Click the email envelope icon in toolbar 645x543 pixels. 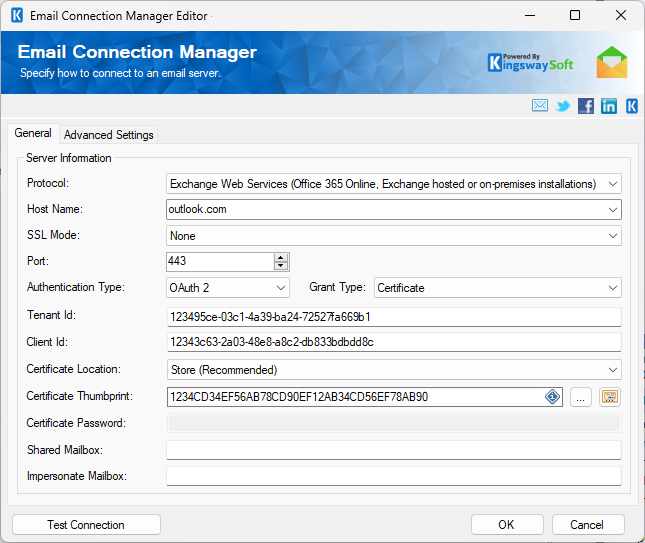click(540, 106)
